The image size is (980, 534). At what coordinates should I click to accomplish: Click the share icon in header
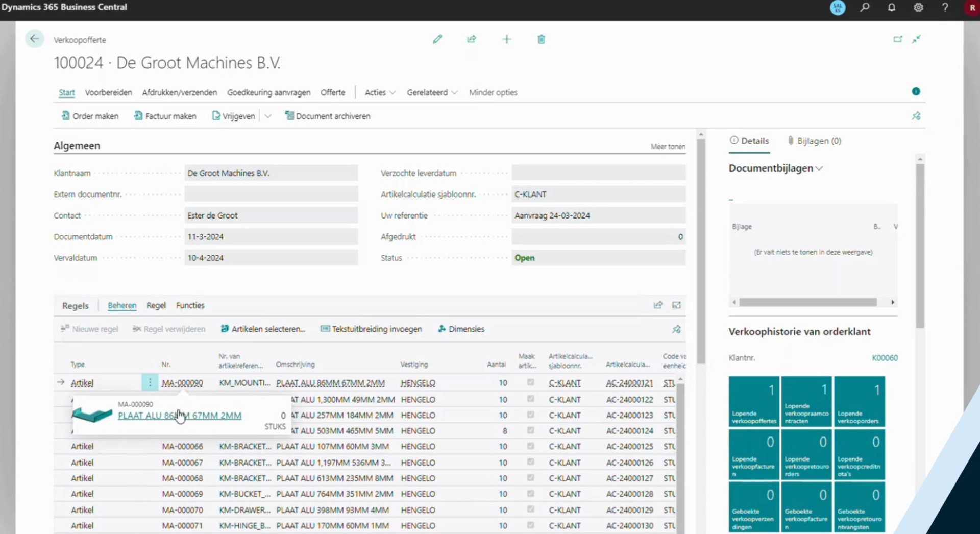pyautogui.click(x=472, y=39)
